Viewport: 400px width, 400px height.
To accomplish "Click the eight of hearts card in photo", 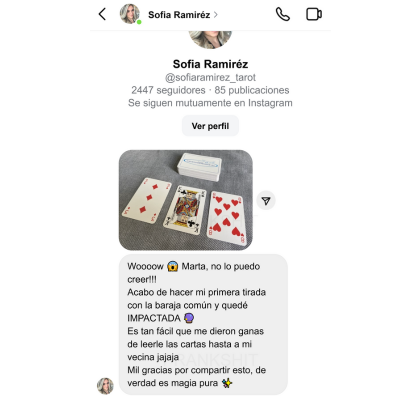I will [x=227, y=219].
